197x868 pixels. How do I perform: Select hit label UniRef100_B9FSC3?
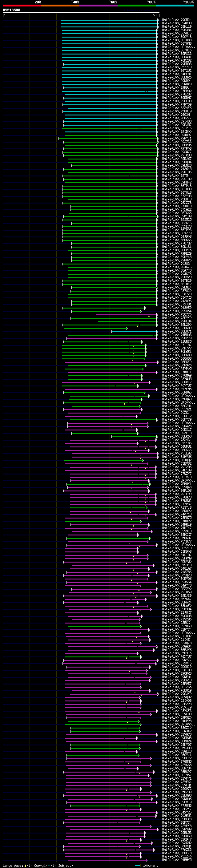[177, 54]
